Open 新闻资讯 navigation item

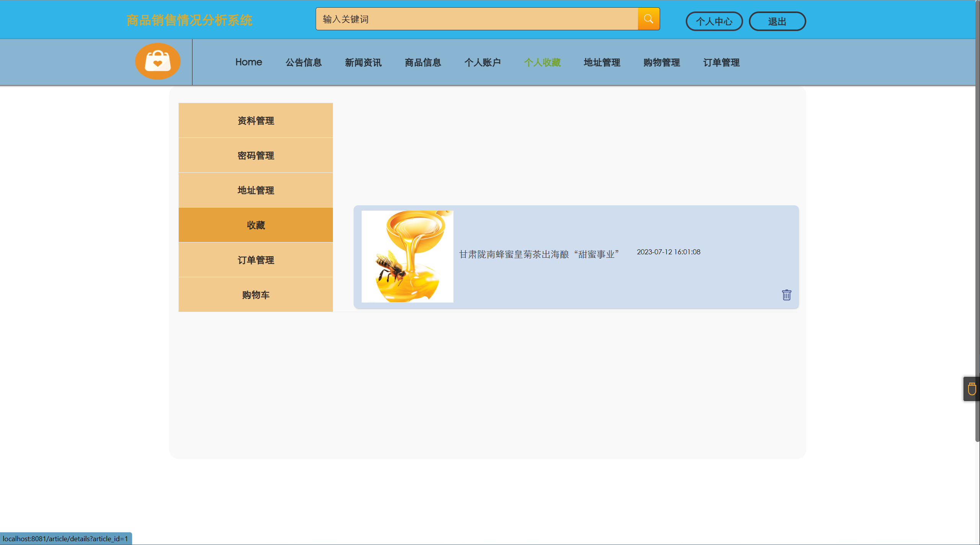(363, 62)
